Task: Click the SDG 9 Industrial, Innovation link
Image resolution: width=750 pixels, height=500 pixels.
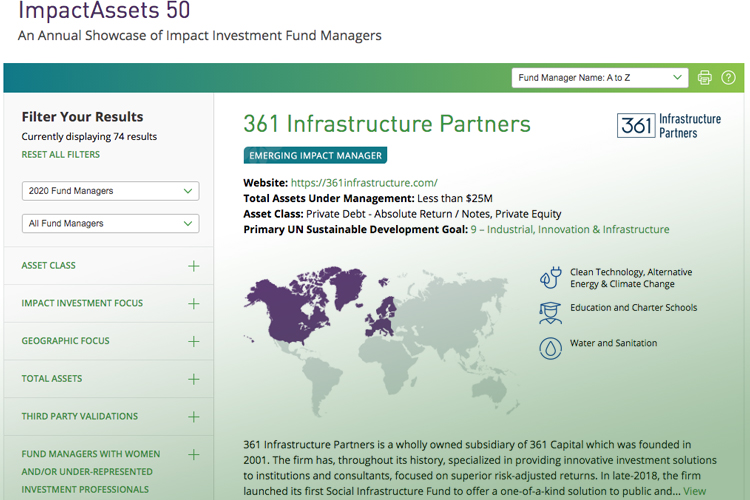Action: coord(570,230)
